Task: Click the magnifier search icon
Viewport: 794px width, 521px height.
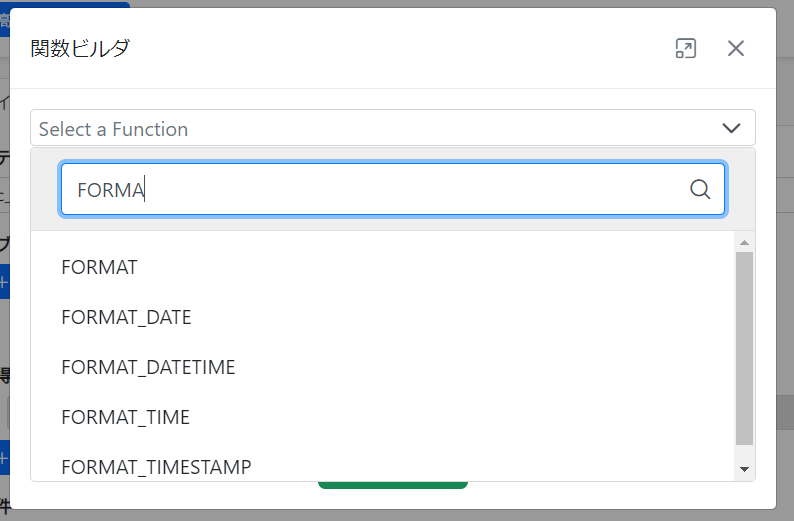Action: click(700, 189)
